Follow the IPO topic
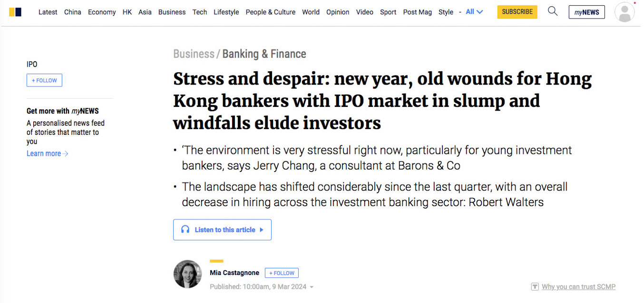The image size is (644, 303). pyautogui.click(x=44, y=80)
